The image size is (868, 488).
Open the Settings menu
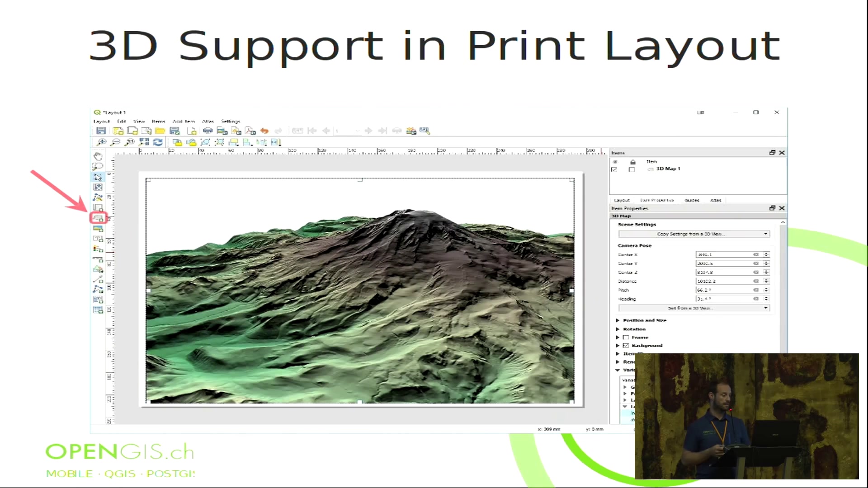[231, 121]
